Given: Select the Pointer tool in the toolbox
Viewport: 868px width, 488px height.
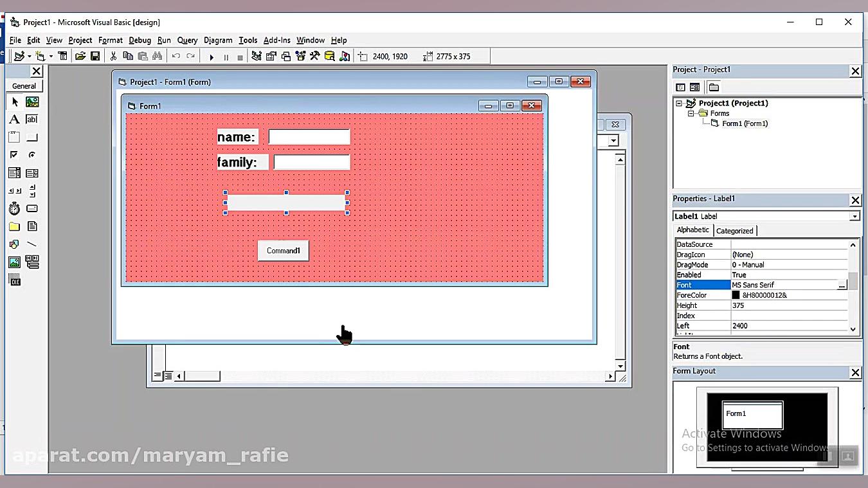Looking at the screenshot, I should click(x=14, y=102).
